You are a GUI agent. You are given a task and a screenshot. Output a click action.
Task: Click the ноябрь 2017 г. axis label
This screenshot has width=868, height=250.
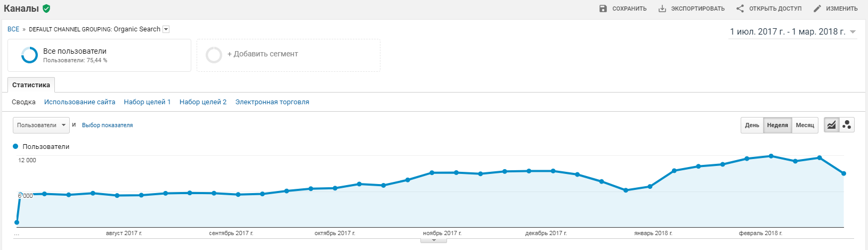pyautogui.click(x=442, y=234)
